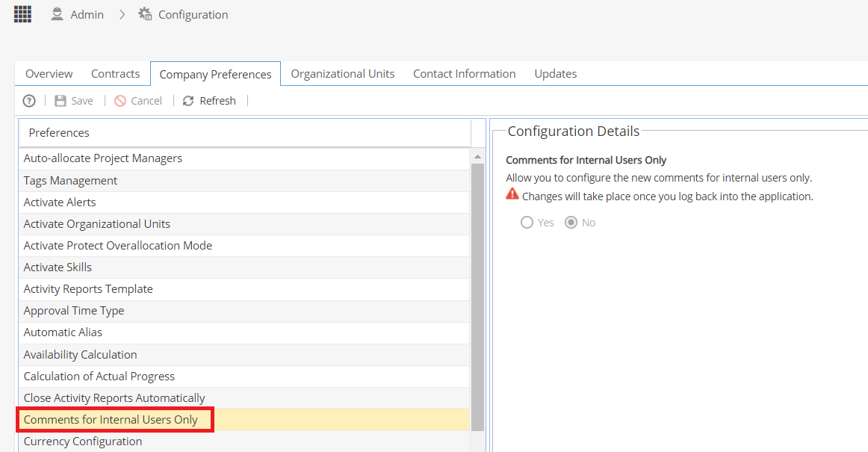Click 'Changes will take place' warning text
Screen dimensions: 868x452
tap(668, 196)
